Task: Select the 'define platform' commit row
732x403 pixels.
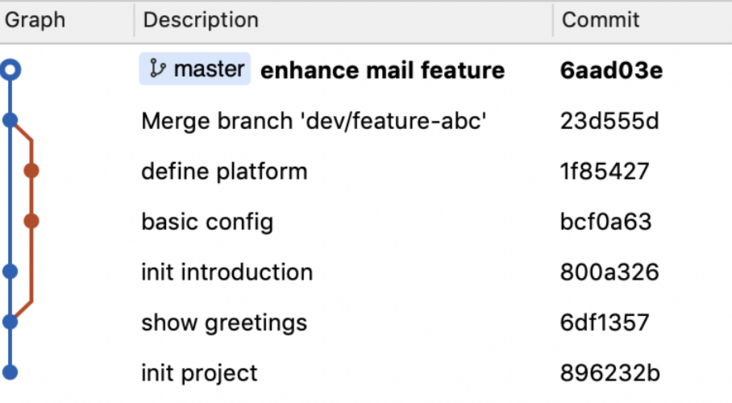Action: 224,171
